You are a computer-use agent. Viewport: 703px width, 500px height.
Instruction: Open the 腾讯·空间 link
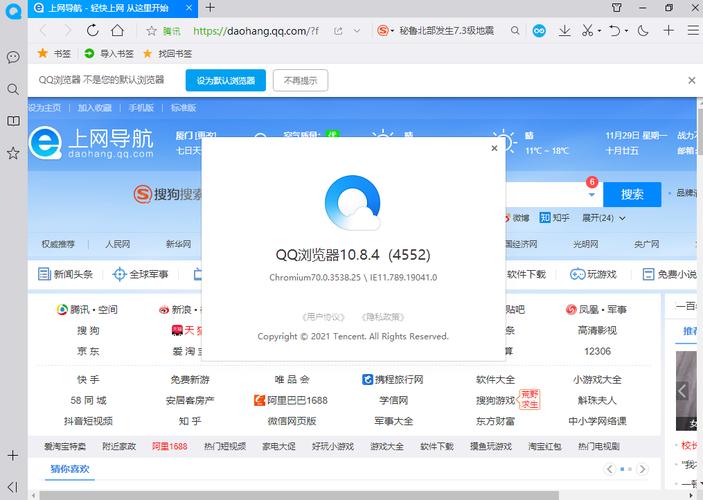click(x=87, y=309)
